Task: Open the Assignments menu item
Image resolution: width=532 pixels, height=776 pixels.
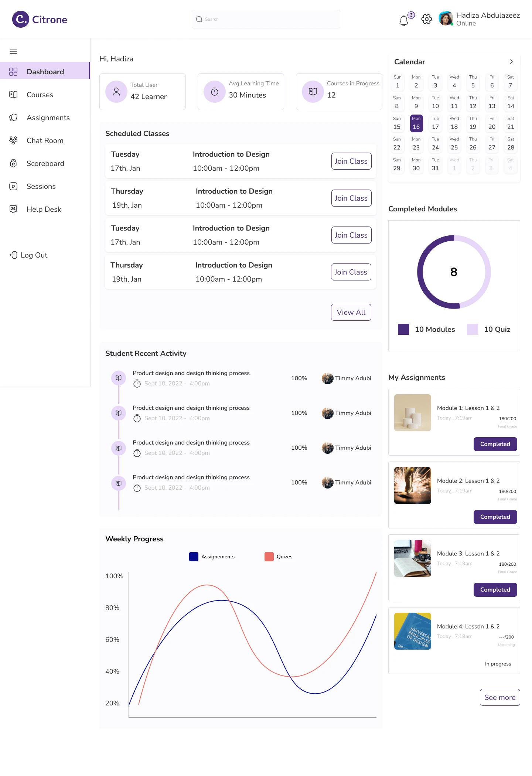Action: [x=48, y=118]
